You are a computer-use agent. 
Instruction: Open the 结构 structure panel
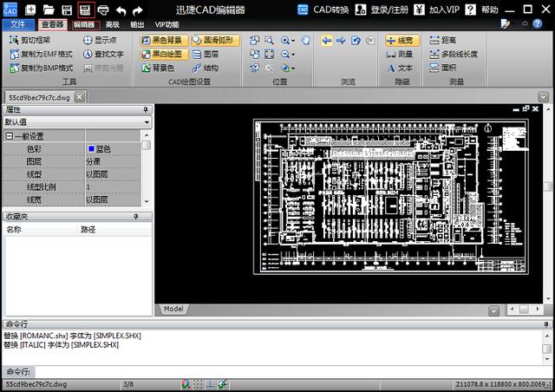206,68
